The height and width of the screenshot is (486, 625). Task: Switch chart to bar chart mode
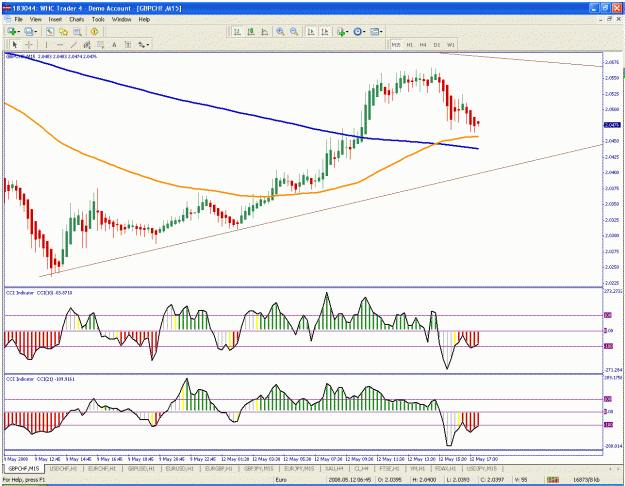[237, 31]
